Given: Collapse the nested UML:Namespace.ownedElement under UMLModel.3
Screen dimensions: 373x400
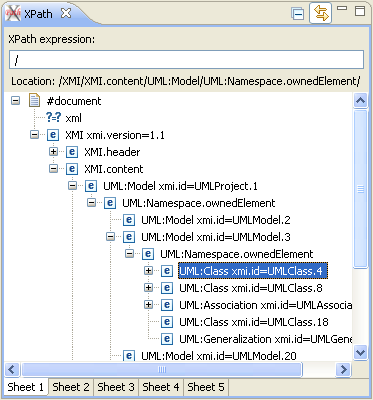Looking at the screenshot, I should (x=129, y=254).
